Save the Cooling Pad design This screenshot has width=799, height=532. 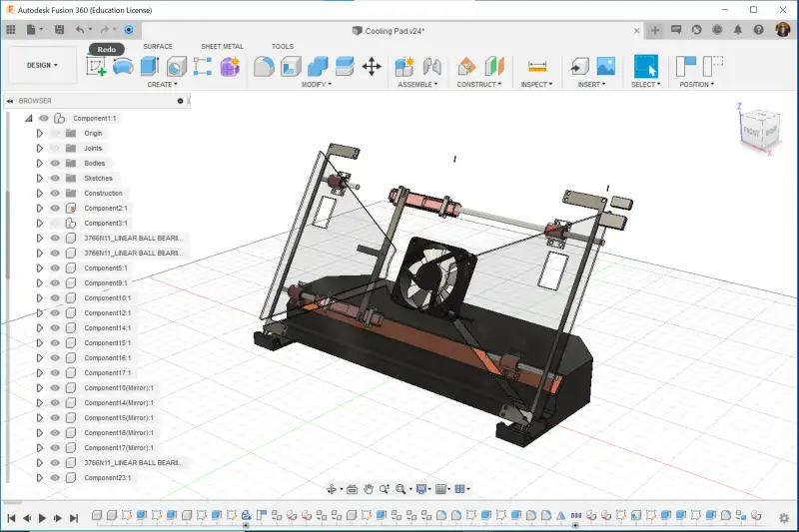pos(59,30)
